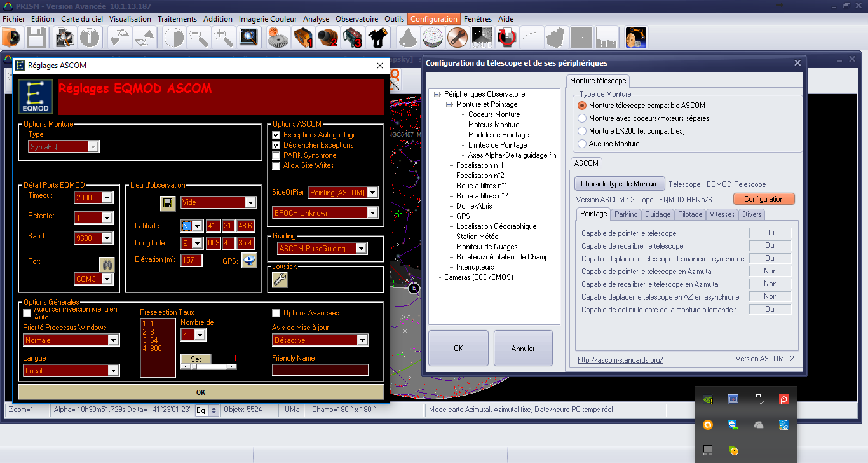This screenshot has width=868, height=463.
Task: Open the Langue dropdown list
Action: pyautogui.click(x=113, y=371)
